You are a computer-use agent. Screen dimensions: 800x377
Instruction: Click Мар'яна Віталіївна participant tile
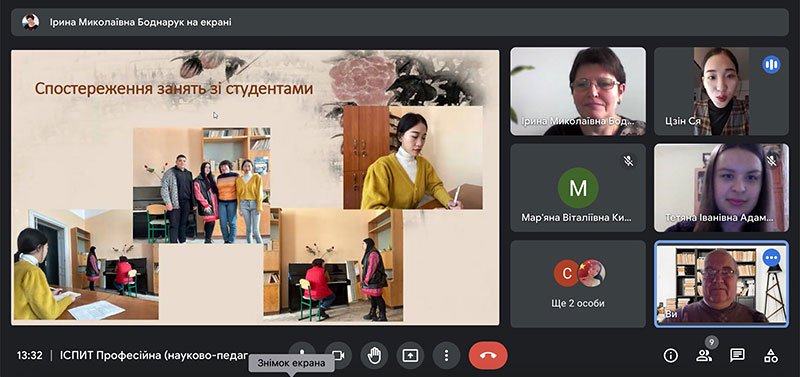[x=578, y=188]
